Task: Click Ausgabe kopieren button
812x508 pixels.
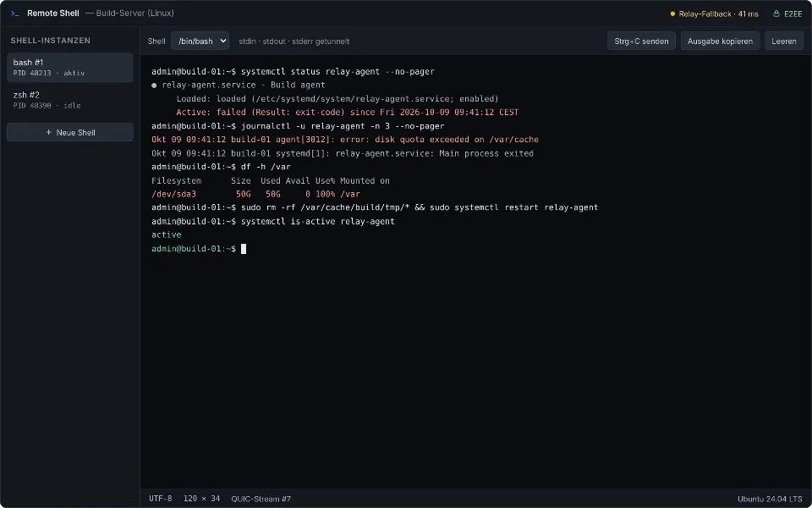Action: 720,41
